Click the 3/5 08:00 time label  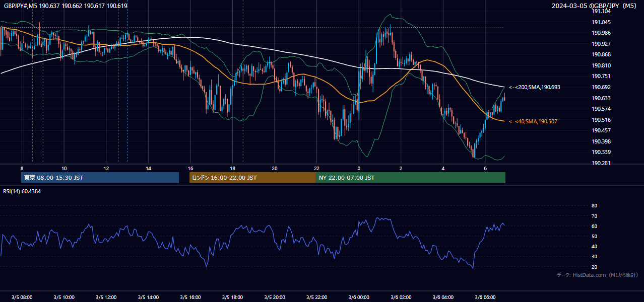[x=22, y=297]
